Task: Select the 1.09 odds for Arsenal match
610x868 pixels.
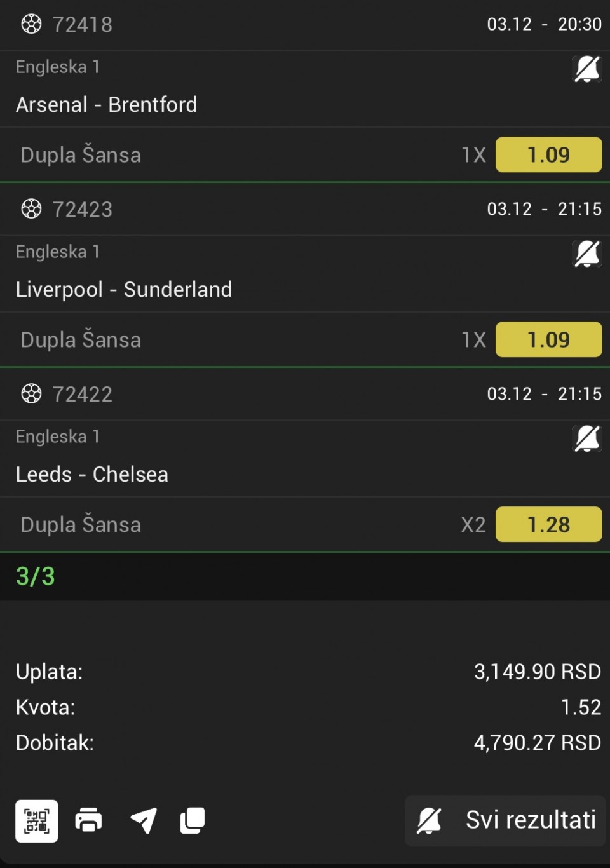Action: click(548, 154)
